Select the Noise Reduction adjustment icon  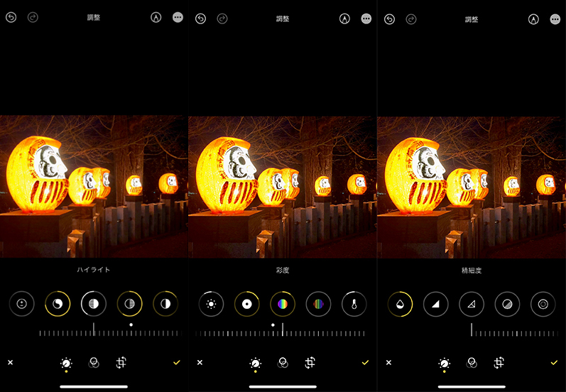pyautogui.click(x=507, y=304)
